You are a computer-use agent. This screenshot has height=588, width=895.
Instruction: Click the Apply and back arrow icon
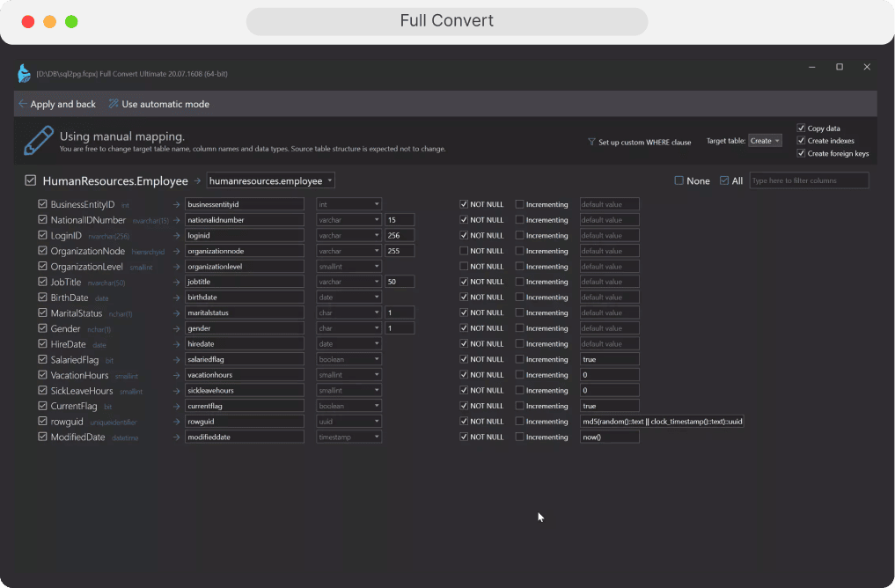(22, 104)
